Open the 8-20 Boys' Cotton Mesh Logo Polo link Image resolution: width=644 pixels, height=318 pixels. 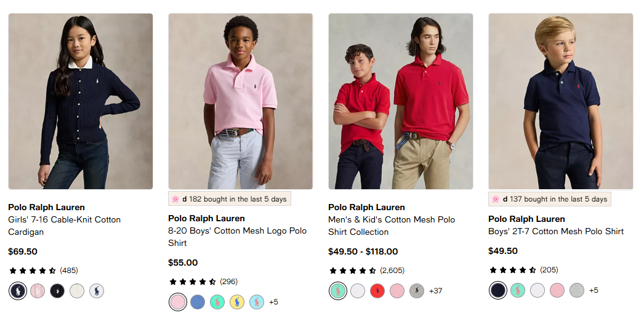(237, 237)
